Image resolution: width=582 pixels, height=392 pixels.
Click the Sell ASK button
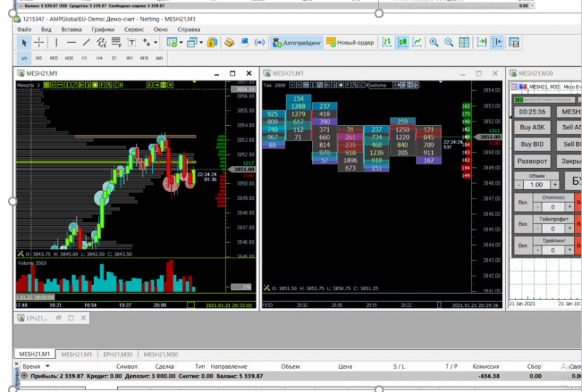click(570, 127)
